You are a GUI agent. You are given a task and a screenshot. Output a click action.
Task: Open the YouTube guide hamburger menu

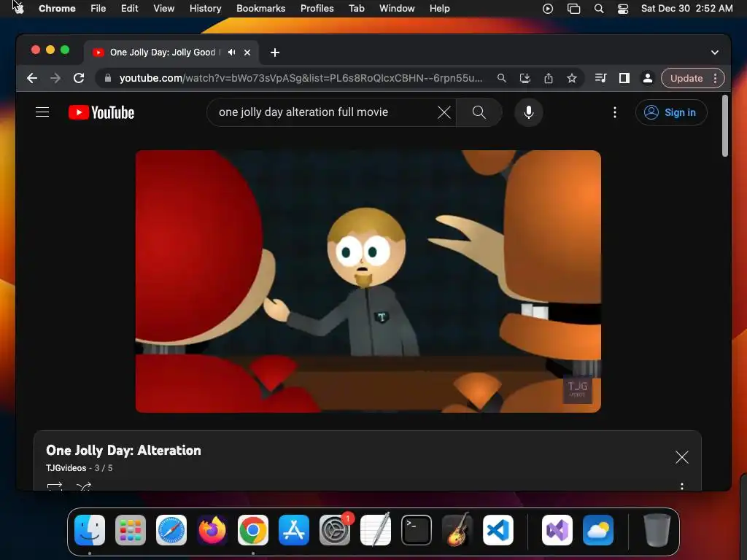coord(42,112)
